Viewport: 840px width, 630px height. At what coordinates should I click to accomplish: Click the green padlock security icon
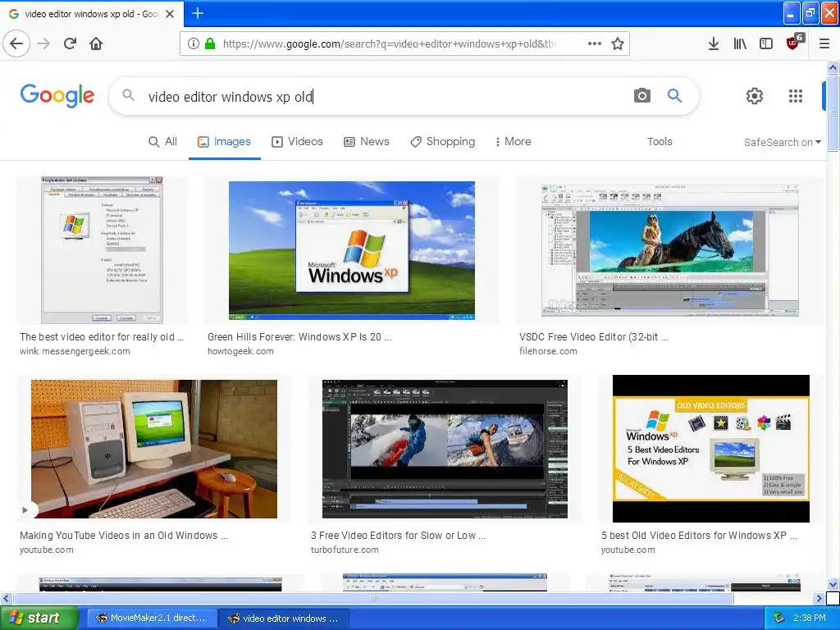click(210, 44)
